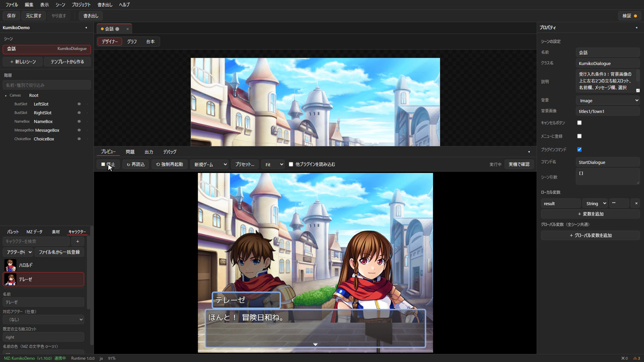This screenshot has height=362, width=644.
Task: Toggle visibility dot of NameBox
Action: 79,121
